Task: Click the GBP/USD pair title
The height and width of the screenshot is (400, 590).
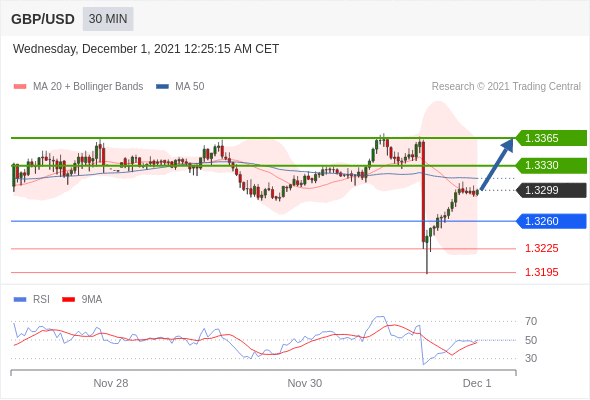Action: point(43,19)
